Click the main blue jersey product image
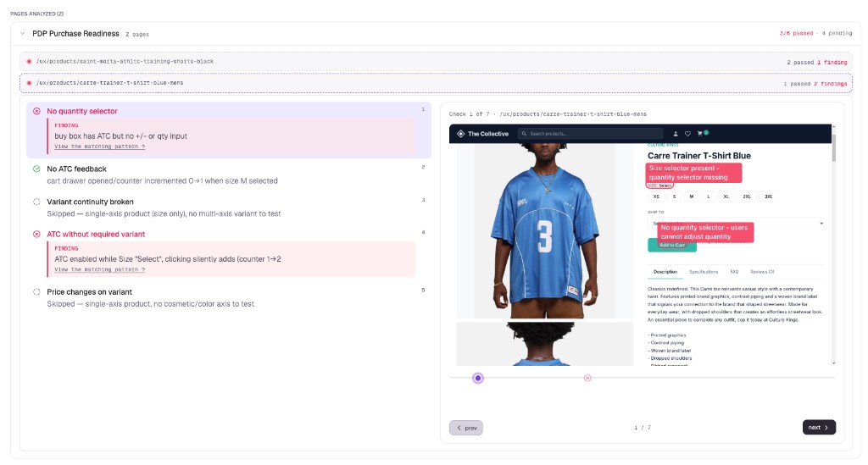The height and width of the screenshot is (465, 868). tap(545, 230)
